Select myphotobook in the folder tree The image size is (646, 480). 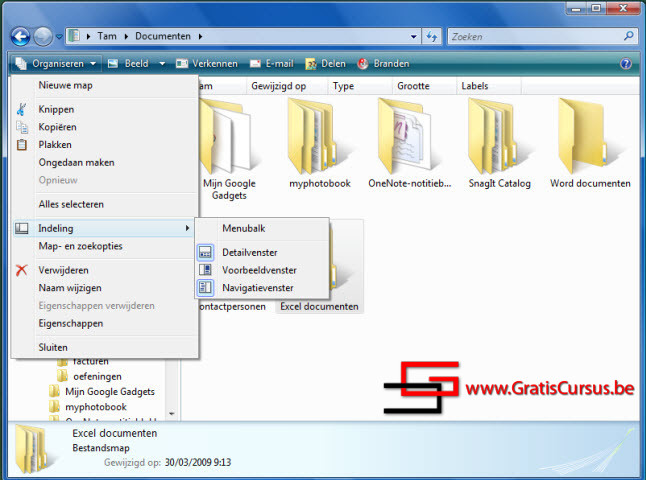click(96, 407)
